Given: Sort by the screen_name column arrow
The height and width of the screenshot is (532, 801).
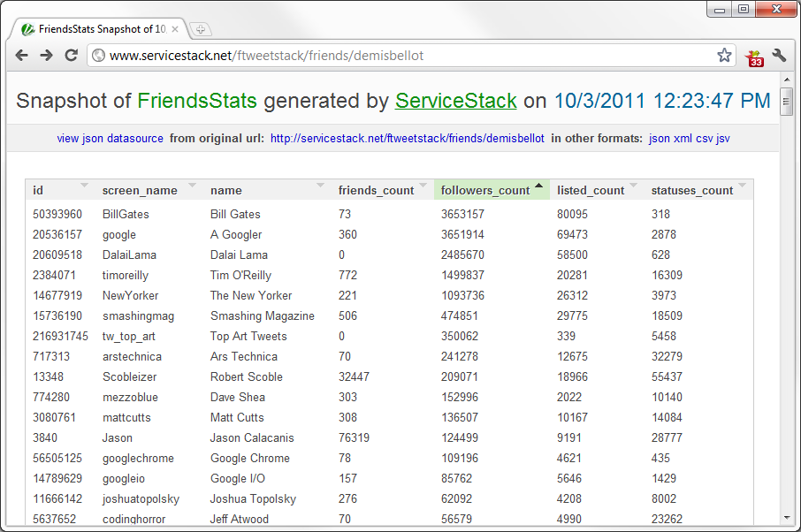Looking at the screenshot, I should (192, 185).
